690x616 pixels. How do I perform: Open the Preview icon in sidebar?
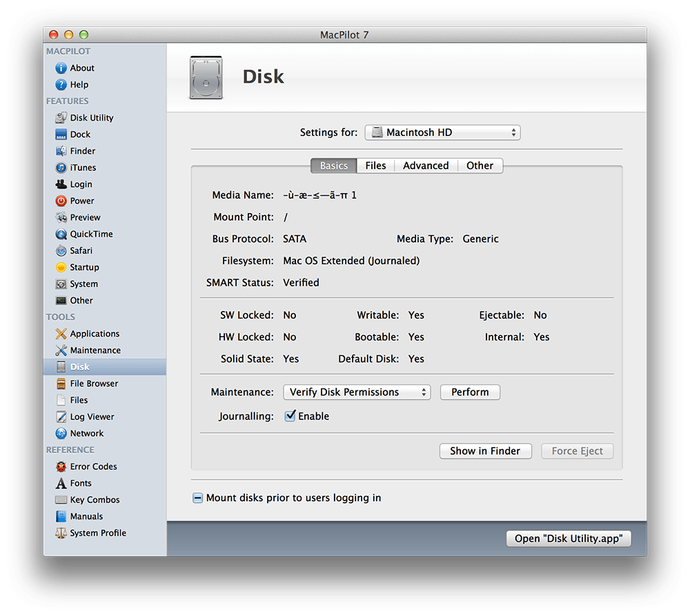point(61,217)
